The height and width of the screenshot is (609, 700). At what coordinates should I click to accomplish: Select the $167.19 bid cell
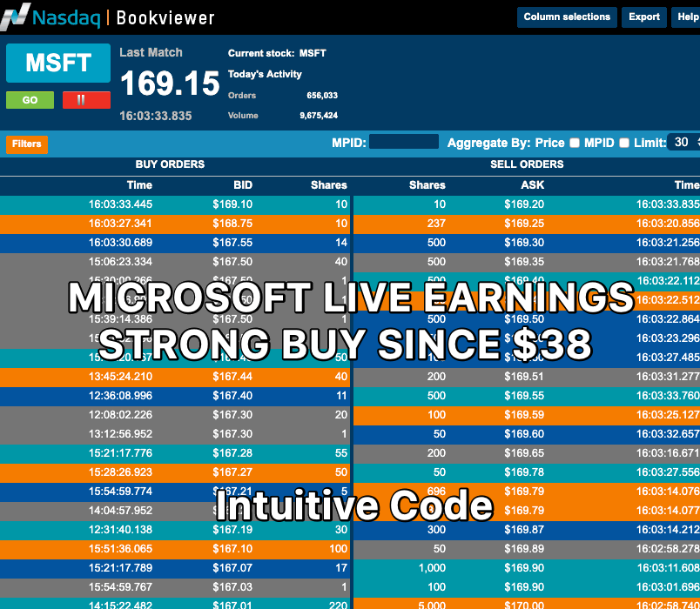[232, 530]
